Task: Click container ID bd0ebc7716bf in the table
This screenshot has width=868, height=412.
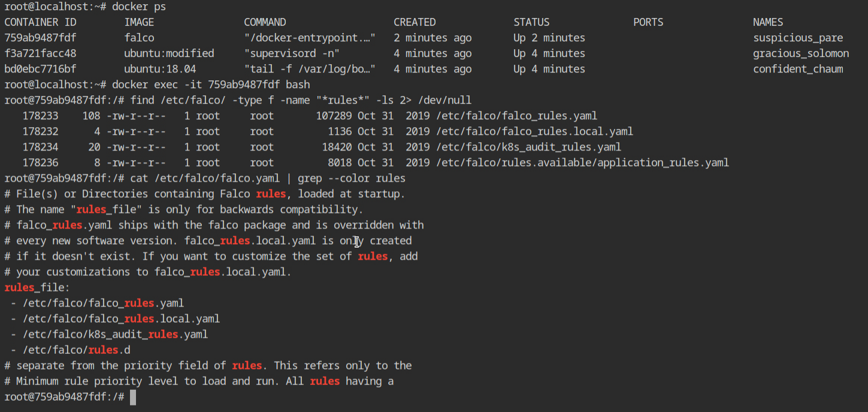Action: coord(40,69)
